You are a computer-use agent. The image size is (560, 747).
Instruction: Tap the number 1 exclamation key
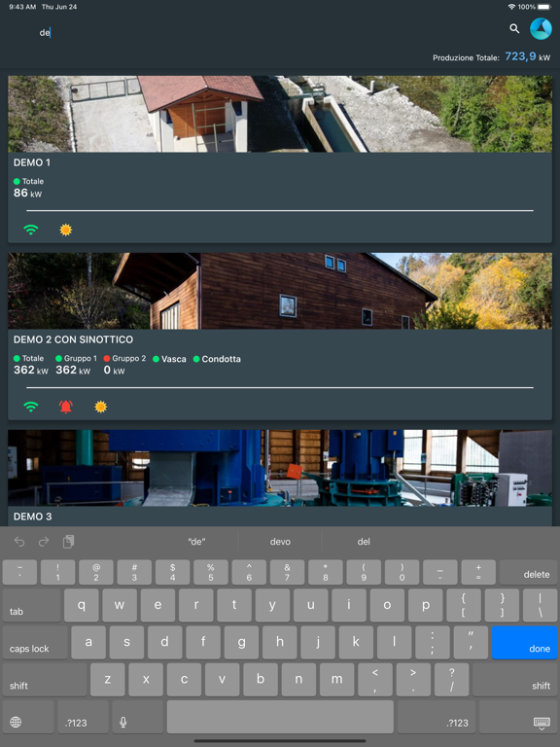pyautogui.click(x=57, y=572)
